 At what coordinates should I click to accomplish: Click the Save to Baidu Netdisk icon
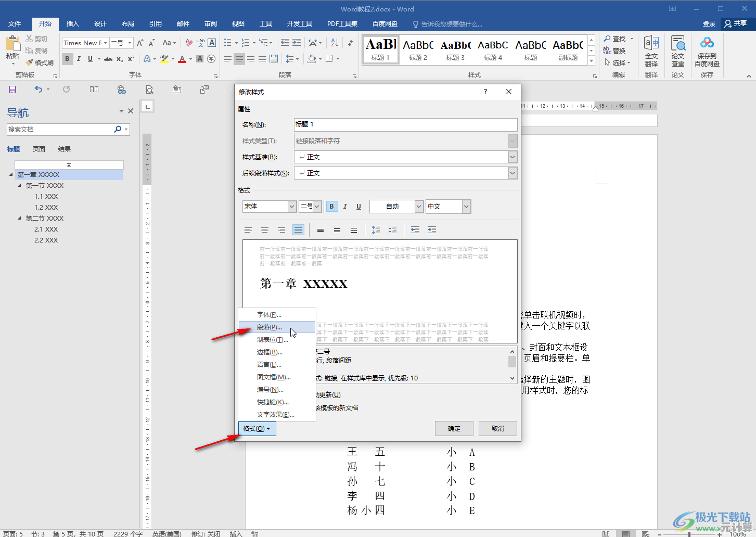707,43
